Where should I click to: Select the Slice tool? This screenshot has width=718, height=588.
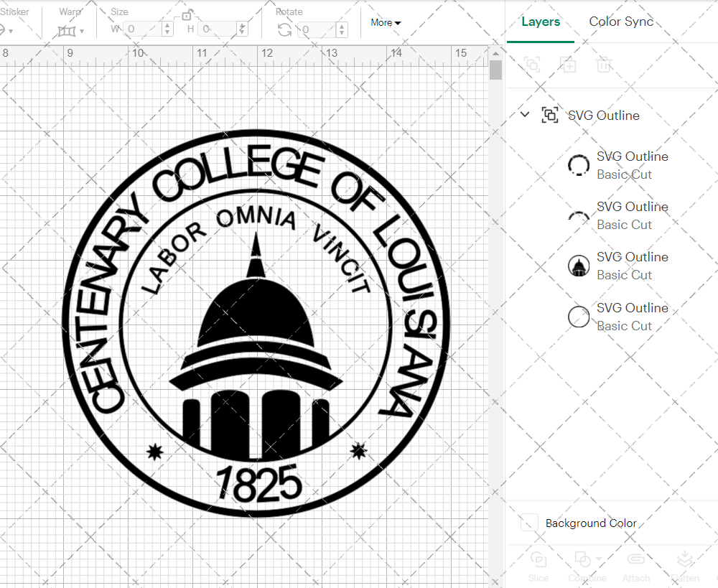pyautogui.click(x=538, y=566)
